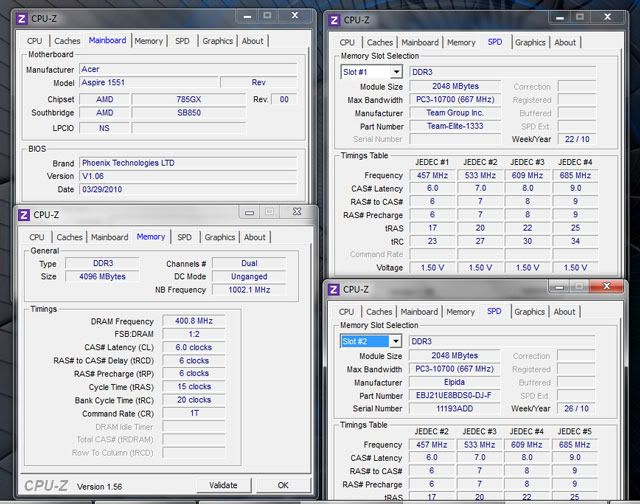640x504 pixels.
Task: Open Graphics tab in Slot #2 SPD window
Action: pyautogui.click(x=529, y=312)
